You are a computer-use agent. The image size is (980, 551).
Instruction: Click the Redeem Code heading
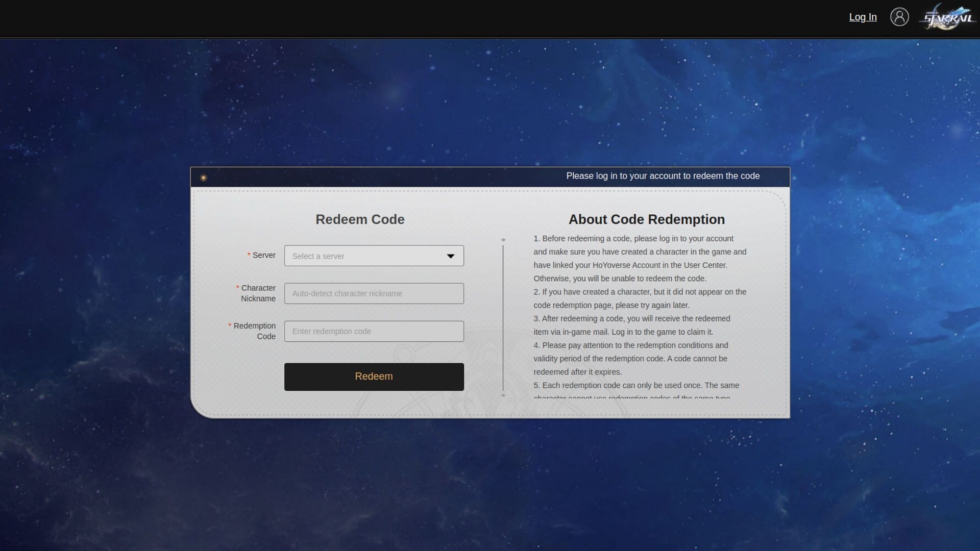(360, 219)
